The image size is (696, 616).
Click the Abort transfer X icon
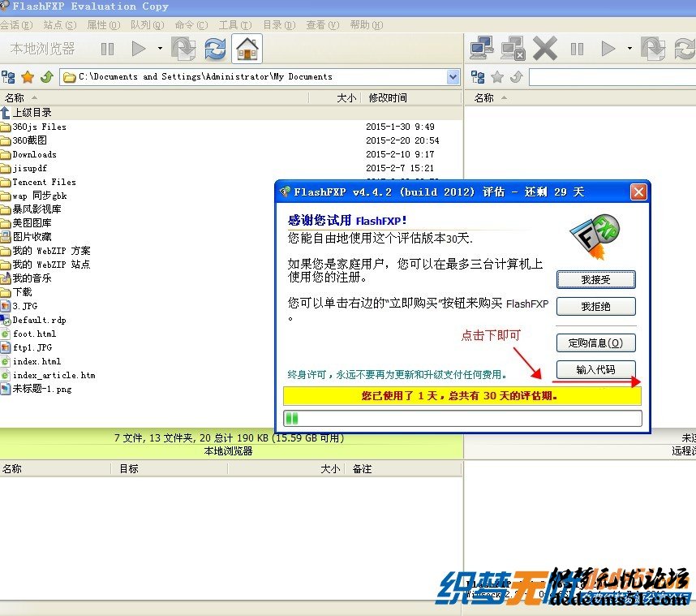click(546, 49)
